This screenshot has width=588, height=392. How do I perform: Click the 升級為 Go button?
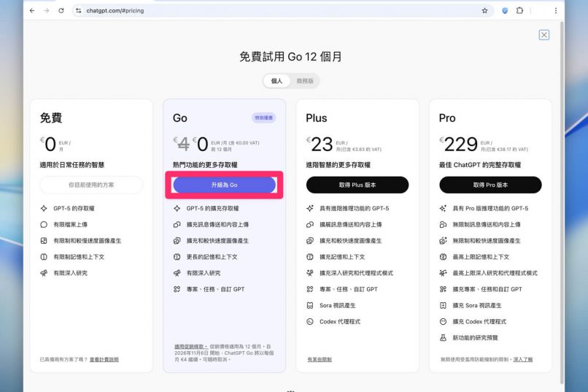pyautogui.click(x=224, y=185)
